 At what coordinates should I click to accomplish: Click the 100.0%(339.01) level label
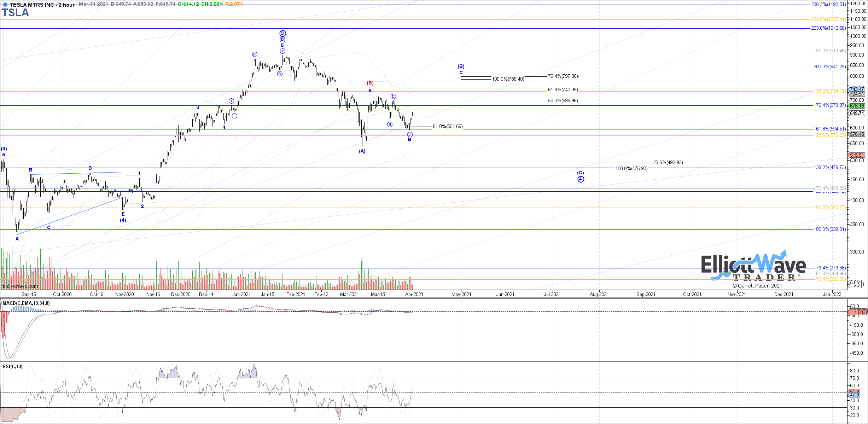point(830,230)
